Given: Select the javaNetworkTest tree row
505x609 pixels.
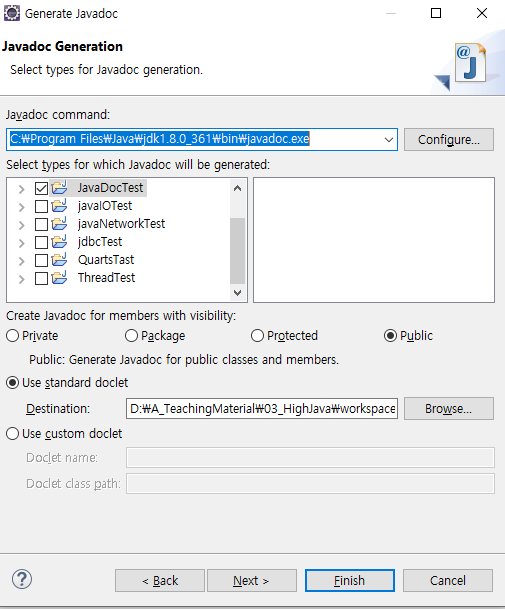Looking at the screenshot, I should tap(121, 224).
